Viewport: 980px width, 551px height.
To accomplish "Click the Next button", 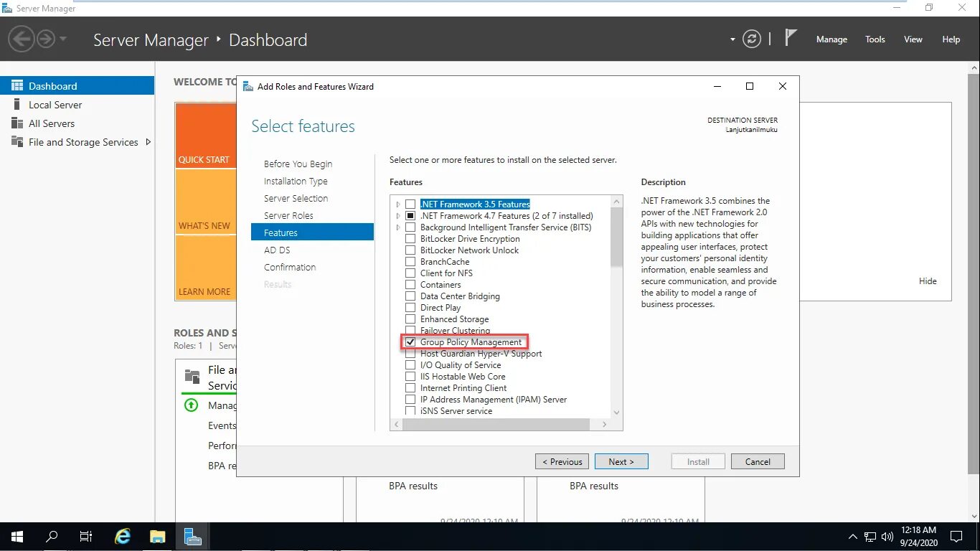I will tap(621, 461).
